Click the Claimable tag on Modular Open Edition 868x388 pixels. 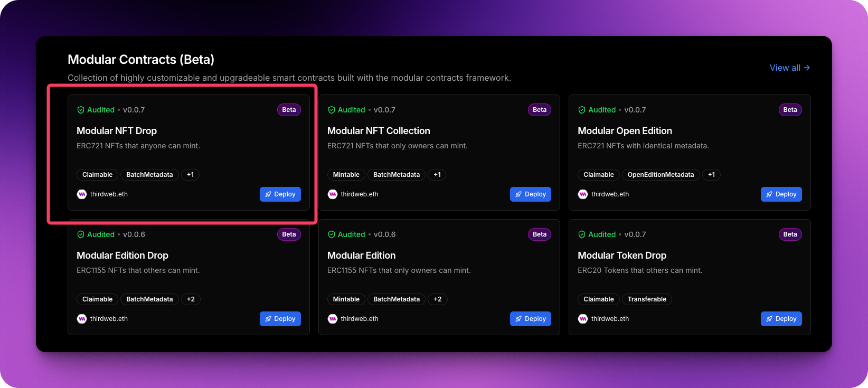599,175
